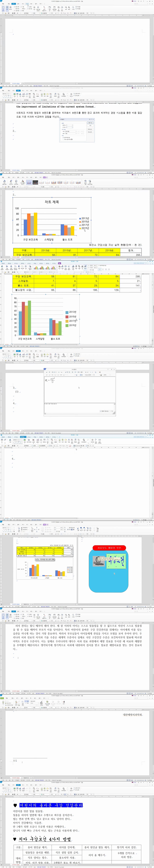Image resolution: width=154 pixels, height=868 pixels.
Task: Click the icon left of help in 표 만들기 title bar
Action: point(89,119)
